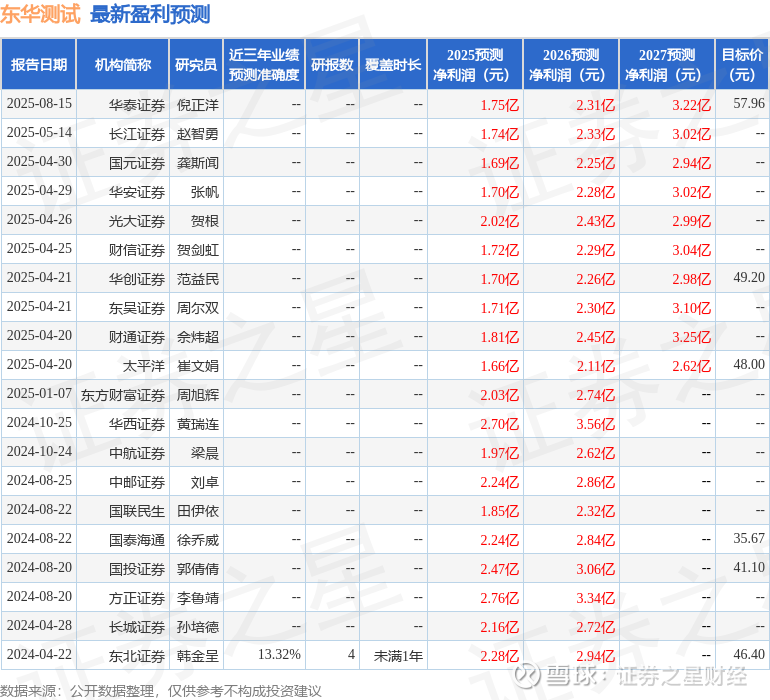This screenshot has width=770, height=700.
Task: Click the 2025预测净利润 column header
Action: click(475, 64)
